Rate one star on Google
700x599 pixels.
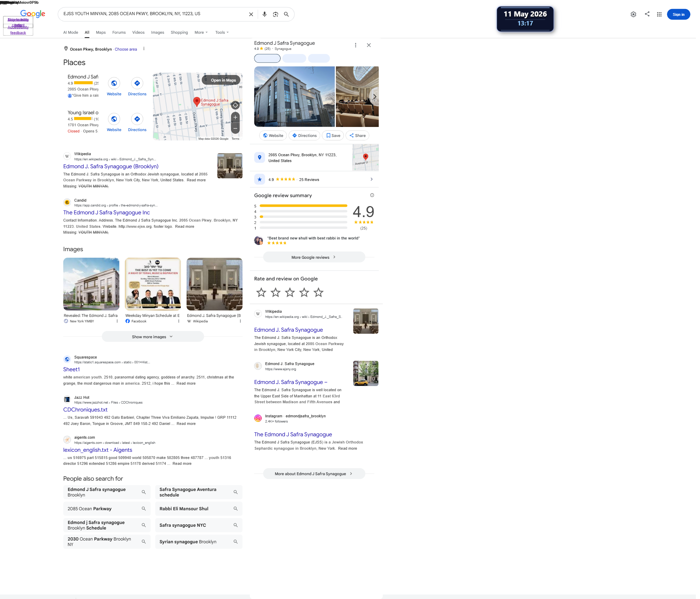click(x=261, y=292)
